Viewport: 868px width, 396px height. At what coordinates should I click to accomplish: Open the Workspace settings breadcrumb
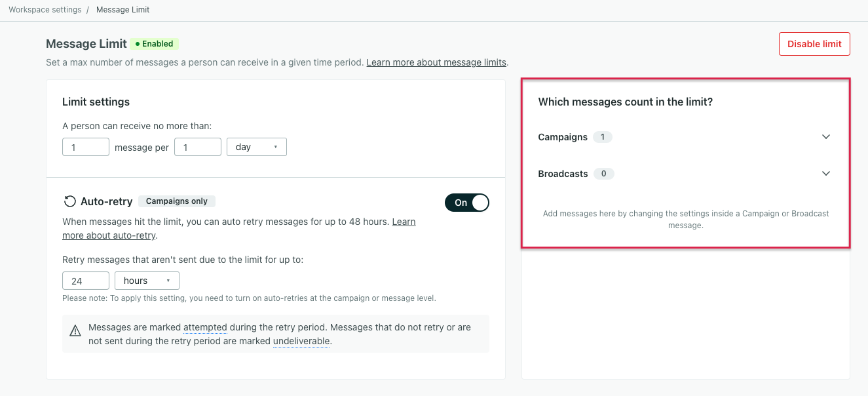pos(45,10)
